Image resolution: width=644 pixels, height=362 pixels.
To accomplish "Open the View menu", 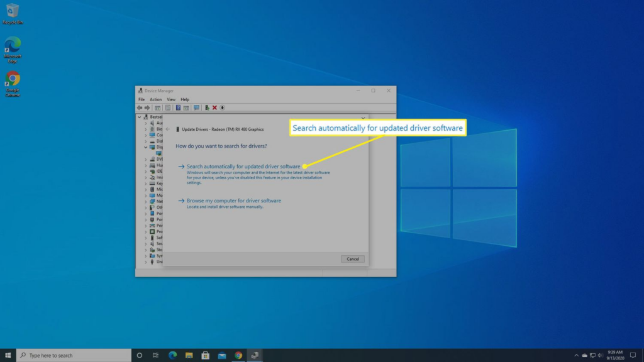I will [x=171, y=99].
